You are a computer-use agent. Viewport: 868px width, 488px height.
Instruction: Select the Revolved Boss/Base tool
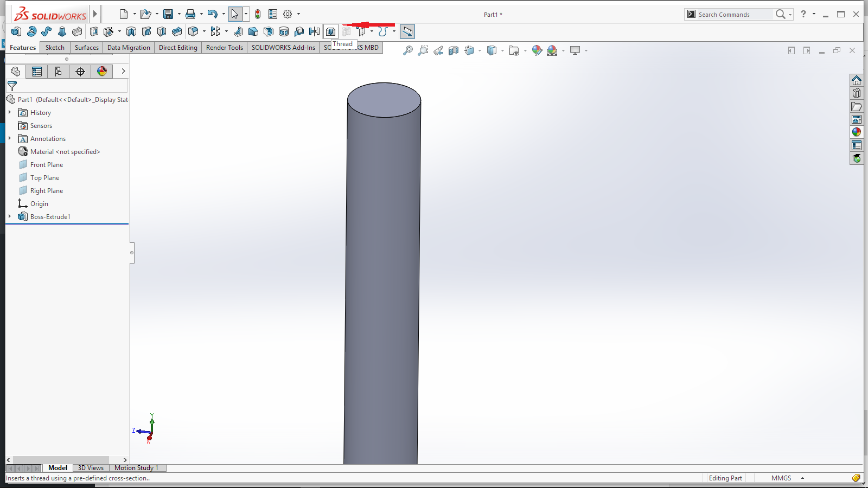coord(31,31)
